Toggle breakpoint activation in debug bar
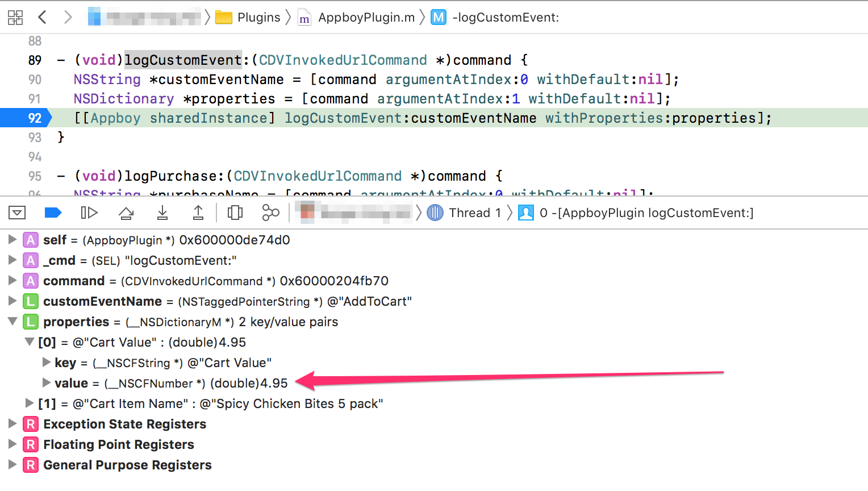The image size is (868, 491). tap(53, 213)
